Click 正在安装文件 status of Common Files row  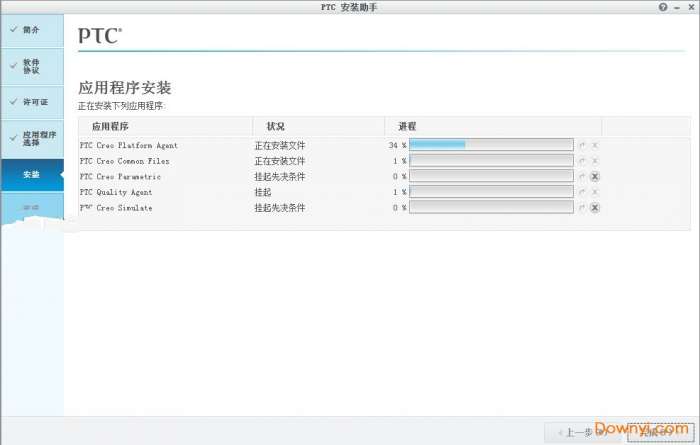pyautogui.click(x=280, y=161)
